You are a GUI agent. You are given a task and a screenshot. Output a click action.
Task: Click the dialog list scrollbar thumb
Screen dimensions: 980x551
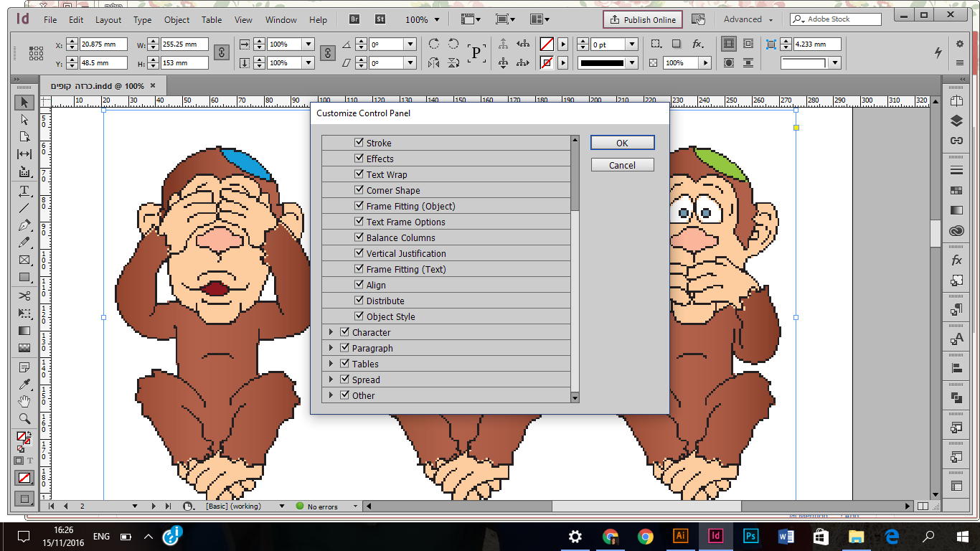[x=575, y=177]
